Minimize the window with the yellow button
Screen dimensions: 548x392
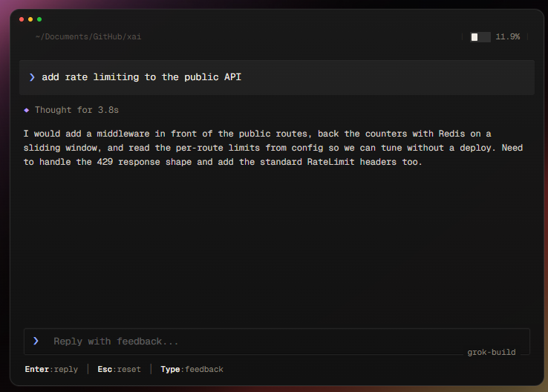tap(30, 19)
